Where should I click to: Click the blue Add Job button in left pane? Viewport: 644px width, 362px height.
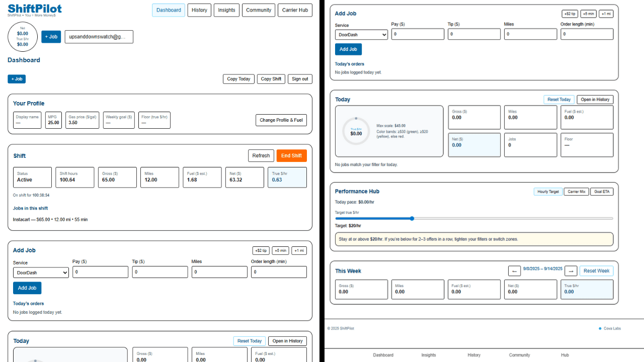pyautogui.click(x=27, y=288)
